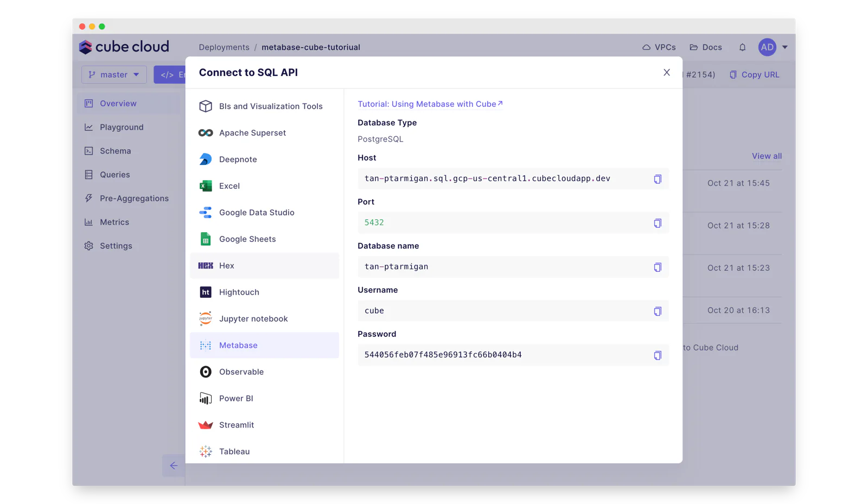
Task: Click the Google Data Studio icon
Action: (x=206, y=213)
